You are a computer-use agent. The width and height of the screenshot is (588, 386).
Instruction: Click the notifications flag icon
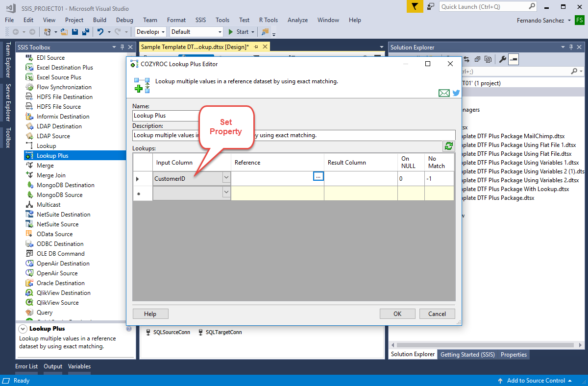point(415,6)
